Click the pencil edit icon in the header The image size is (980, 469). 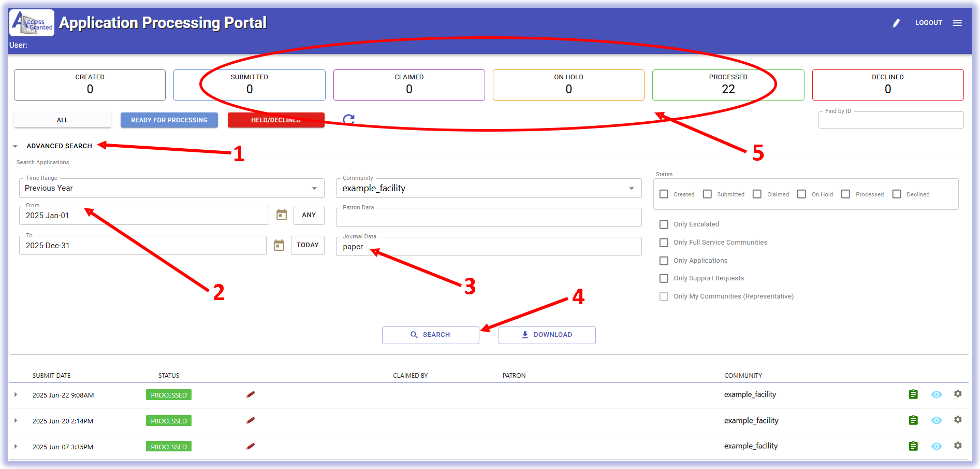896,23
